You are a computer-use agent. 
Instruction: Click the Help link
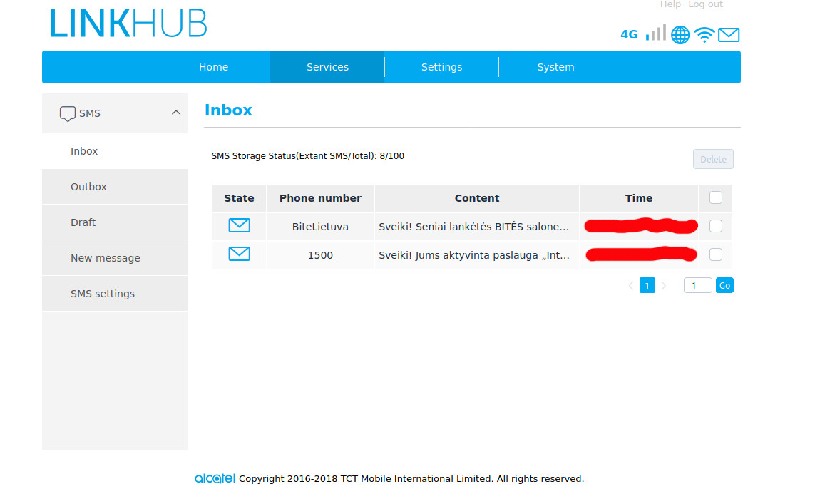coord(670,5)
